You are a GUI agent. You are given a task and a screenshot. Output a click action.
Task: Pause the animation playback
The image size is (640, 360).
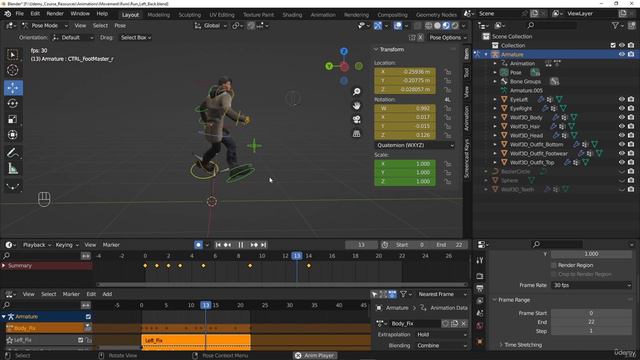pos(241,245)
